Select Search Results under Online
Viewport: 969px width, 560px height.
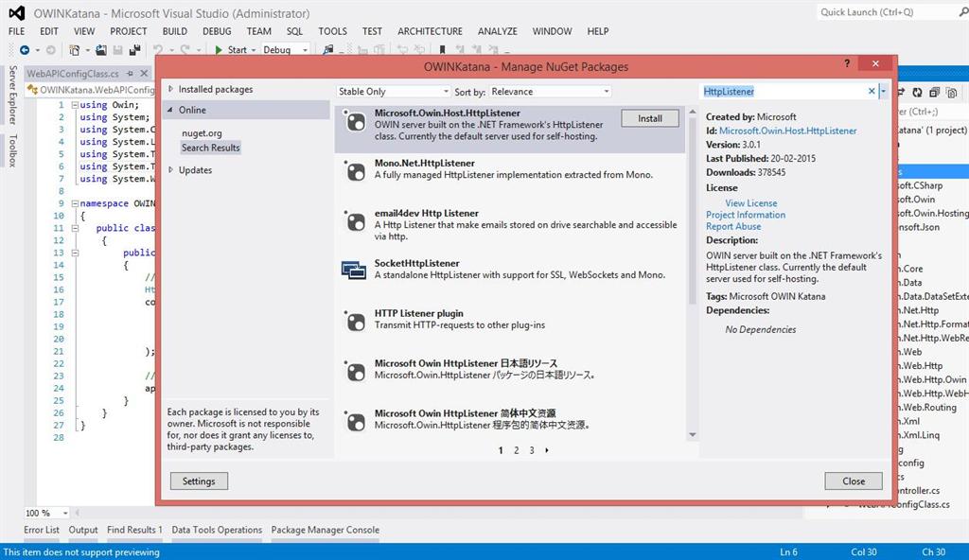tap(211, 148)
